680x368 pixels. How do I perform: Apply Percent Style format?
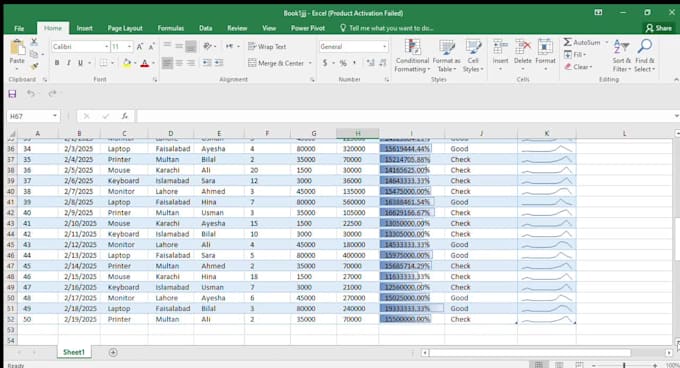click(x=343, y=63)
